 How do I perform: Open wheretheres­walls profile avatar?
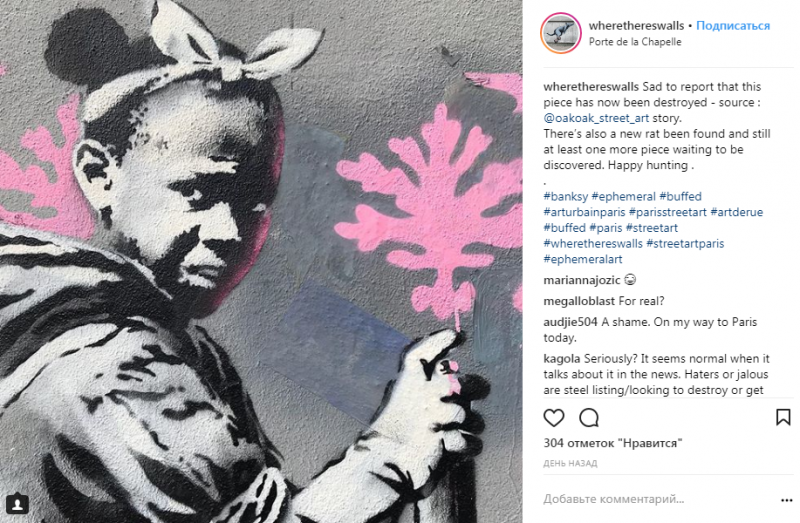[561, 33]
